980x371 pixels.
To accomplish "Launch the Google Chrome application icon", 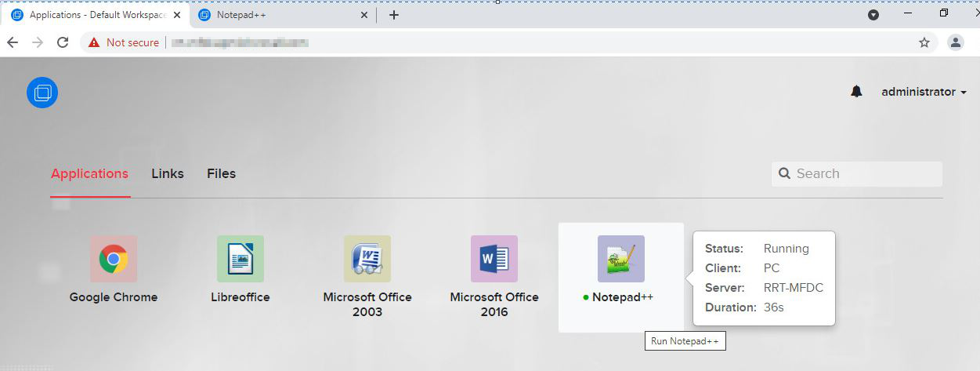I will pos(114,259).
